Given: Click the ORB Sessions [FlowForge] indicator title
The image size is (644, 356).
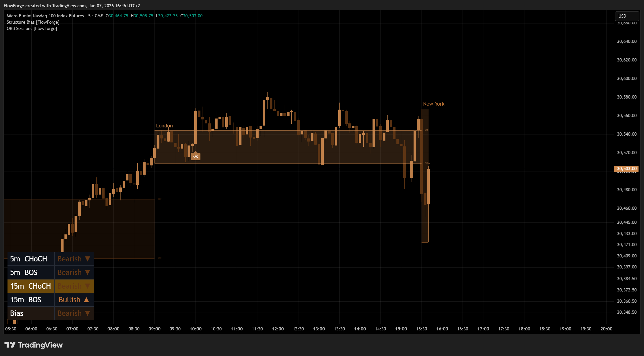Looking at the screenshot, I should 32,28.
